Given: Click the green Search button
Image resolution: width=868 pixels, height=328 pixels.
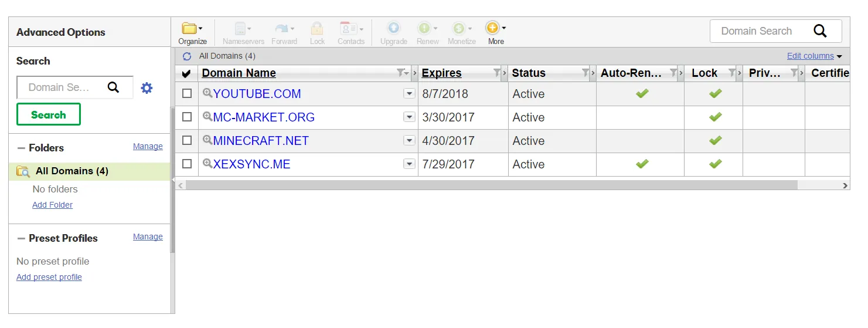Looking at the screenshot, I should tap(49, 114).
